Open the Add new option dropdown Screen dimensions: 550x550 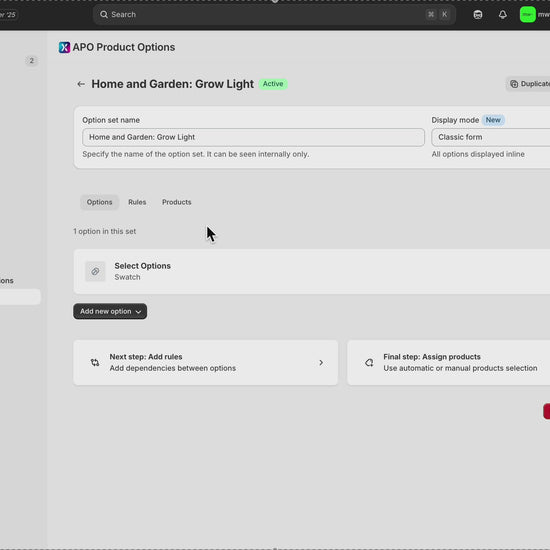(x=110, y=311)
